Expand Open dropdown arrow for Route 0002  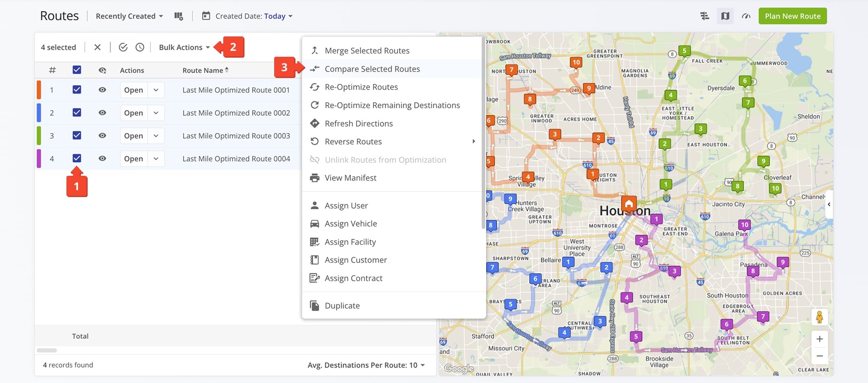156,113
